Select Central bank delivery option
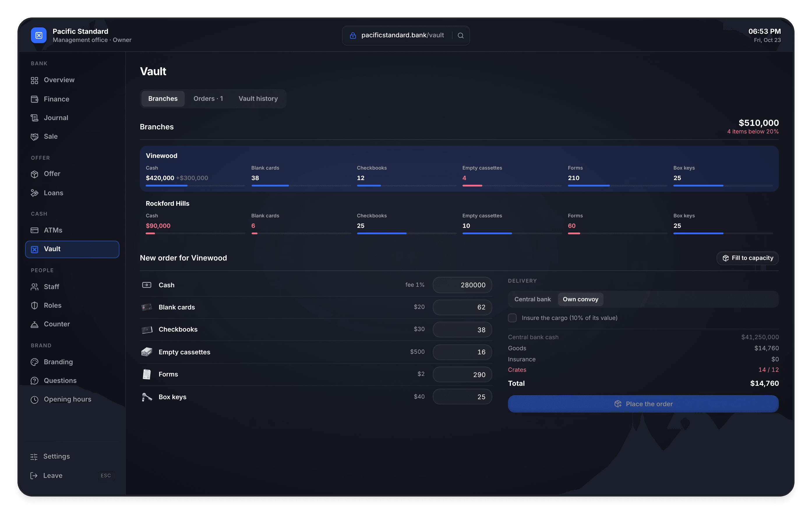Image resolution: width=812 pixels, height=514 pixels. point(532,299)
